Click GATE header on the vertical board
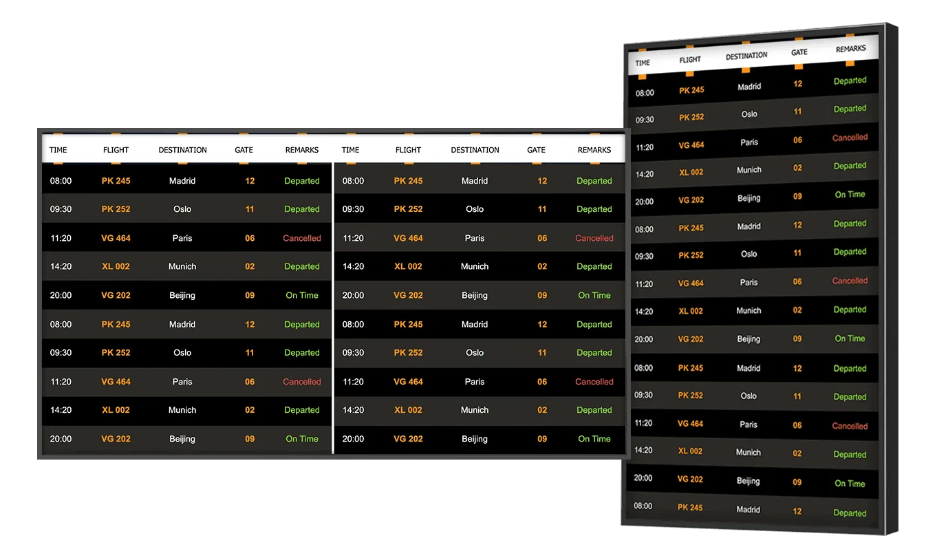Screen dimensions: 937x560 coord(799,52)
